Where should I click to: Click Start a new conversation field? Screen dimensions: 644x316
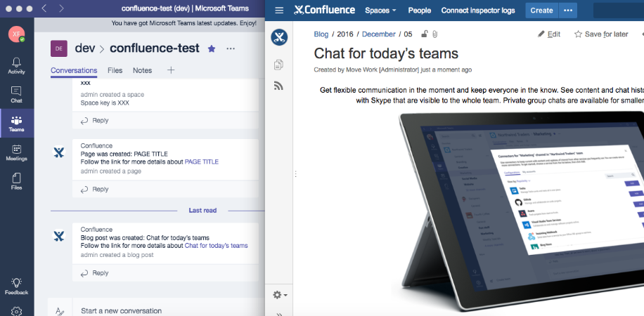(x=169, y=310)
